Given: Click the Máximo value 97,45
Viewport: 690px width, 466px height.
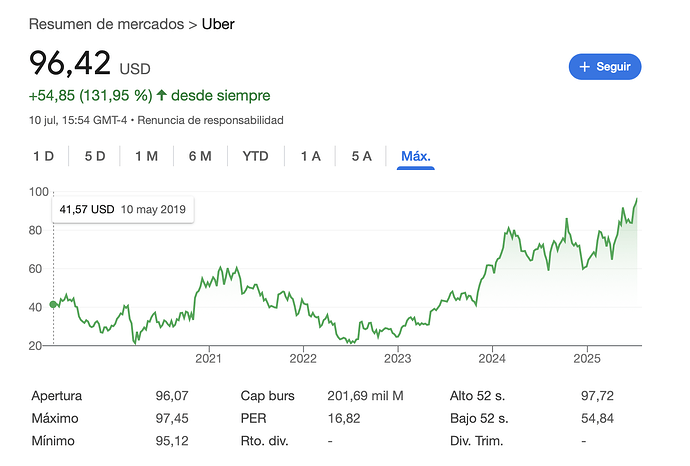Looking at the screenshot, I should 172,418.
